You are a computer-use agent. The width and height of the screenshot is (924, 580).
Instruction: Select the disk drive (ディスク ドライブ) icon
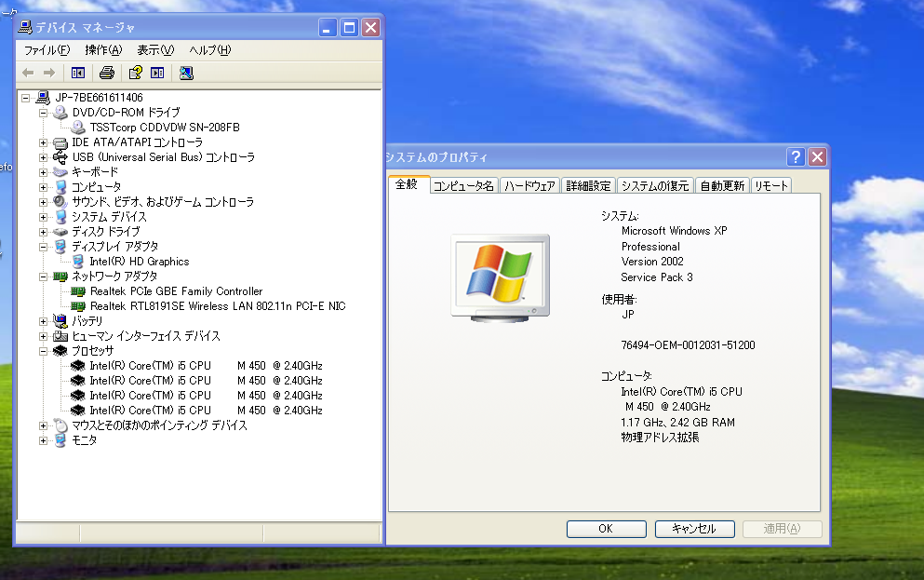(60, 232)
